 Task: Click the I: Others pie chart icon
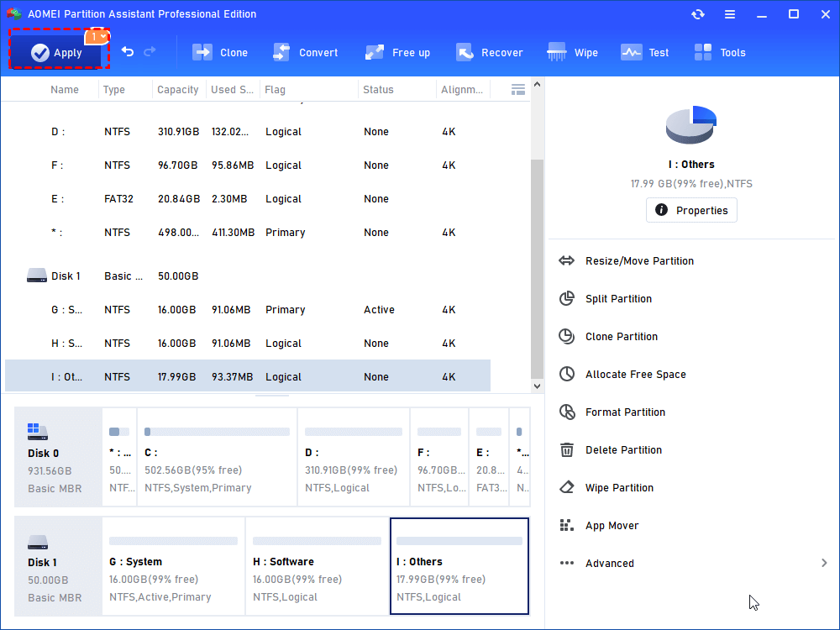(x=691, y=125)
